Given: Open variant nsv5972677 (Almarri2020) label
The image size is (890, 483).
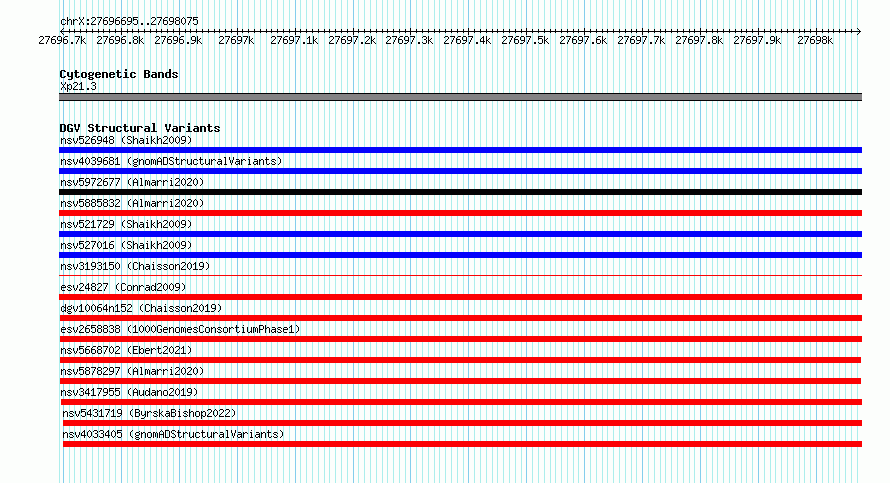Looking at the screenshot, I should click(x=132, y=182).
